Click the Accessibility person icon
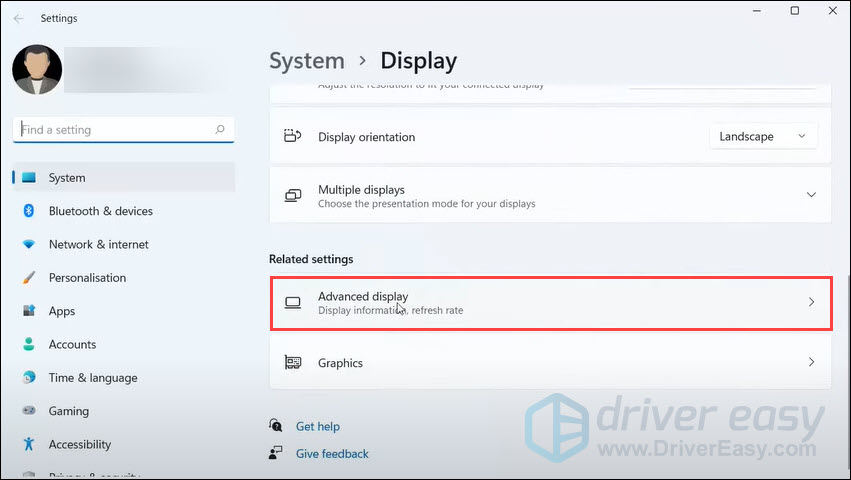The height and width of the screenshot is (480, 851). click(x=29, y=445)
